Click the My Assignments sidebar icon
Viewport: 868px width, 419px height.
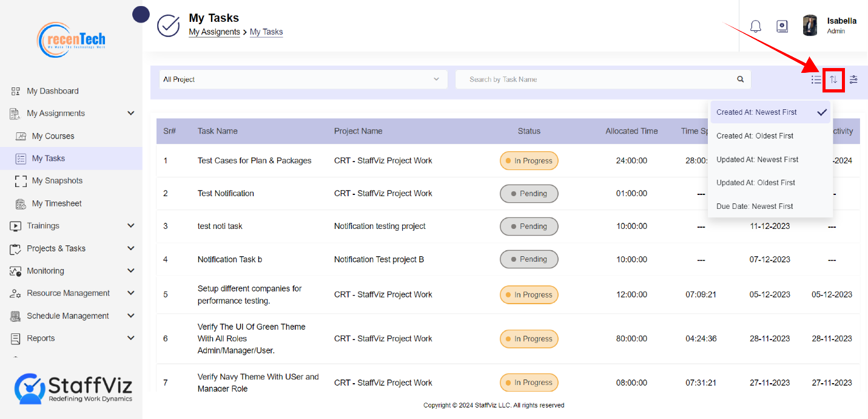point(16,114)
